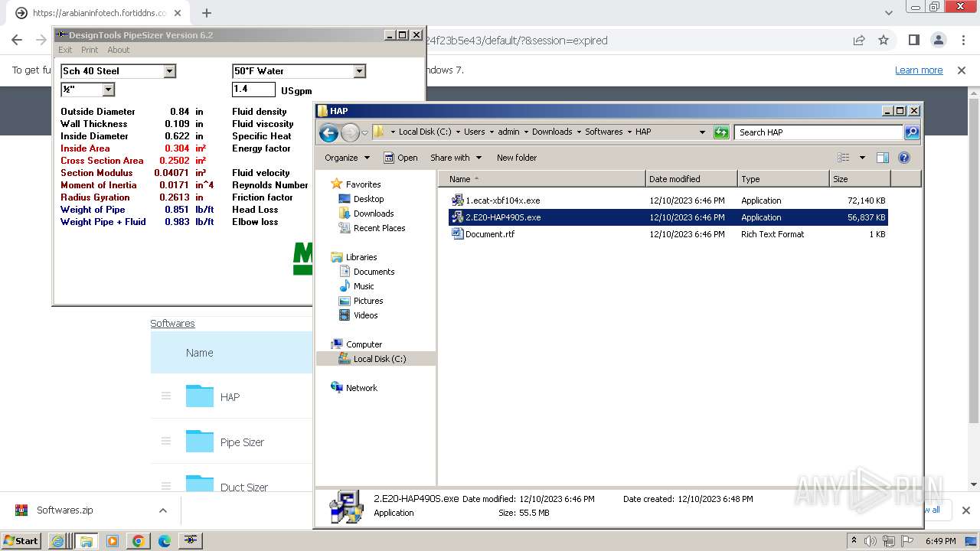Select Videos library in navigation pane
980x551 pixels.
coord(365,315)
